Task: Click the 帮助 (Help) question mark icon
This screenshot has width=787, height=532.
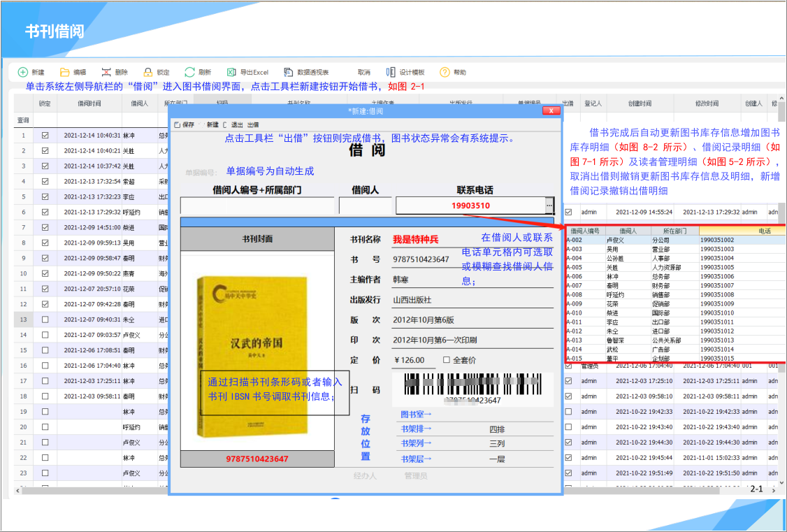Action: [445, 72]
